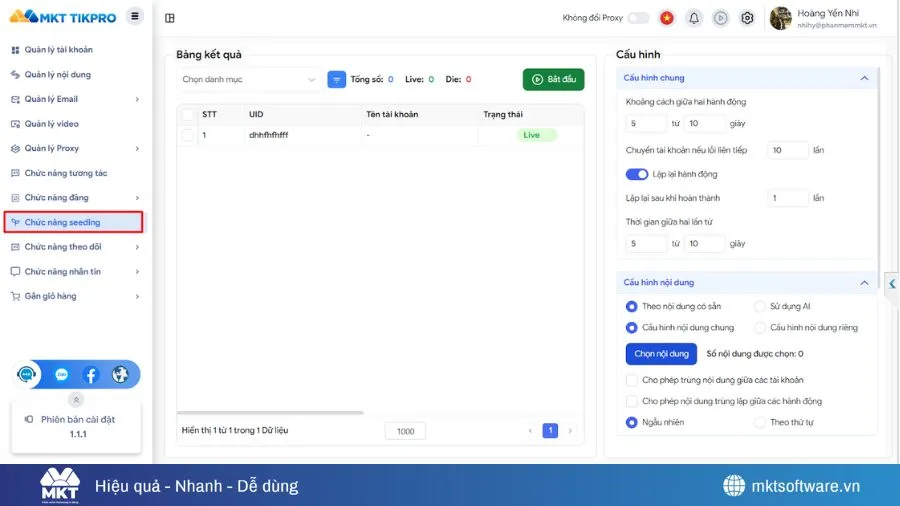Click the hamburger menu icon beside the logo
The width and height of the screenshot is (900, 506).
click(135, 16)
